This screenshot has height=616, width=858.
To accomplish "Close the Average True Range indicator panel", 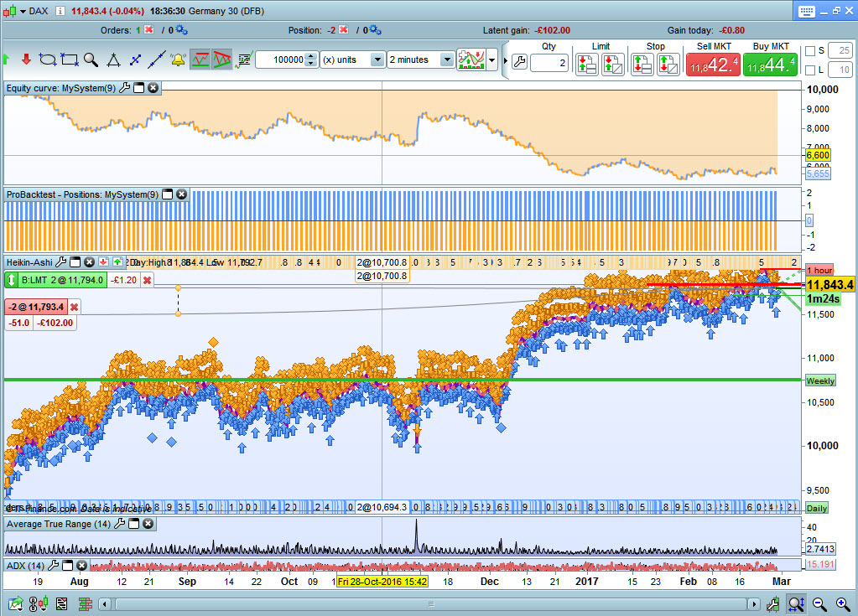I will [148, 524].
